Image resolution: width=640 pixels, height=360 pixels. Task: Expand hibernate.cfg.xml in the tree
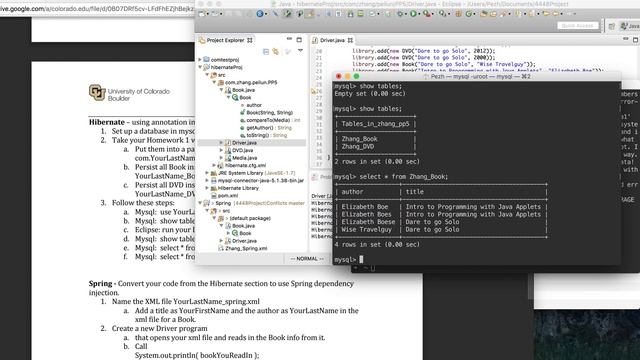click(x=214, y=165)
